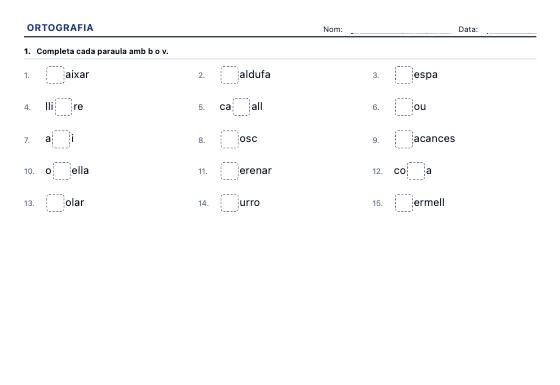Click the blank box in "co_a"

click(416, 171)
